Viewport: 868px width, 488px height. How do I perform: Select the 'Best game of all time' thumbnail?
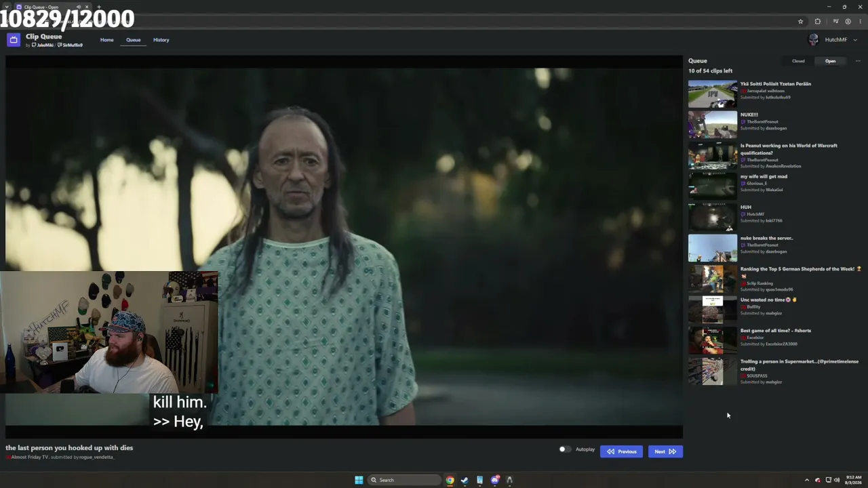pos(713,341)
